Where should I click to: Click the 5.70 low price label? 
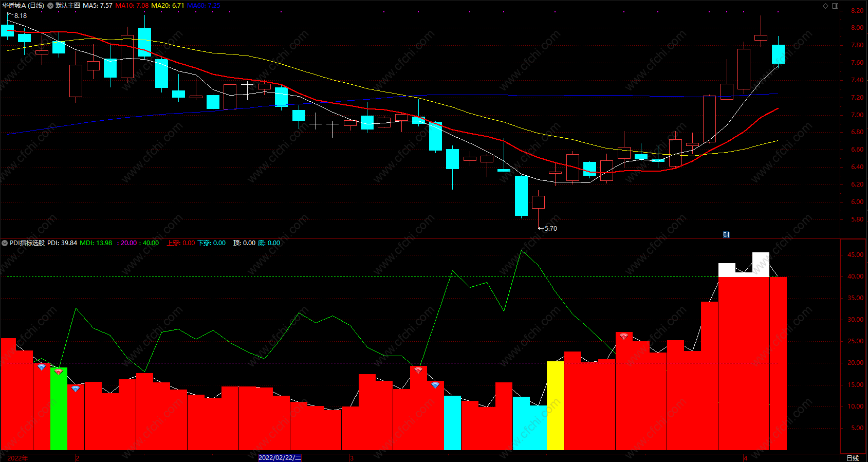point(551,229)
